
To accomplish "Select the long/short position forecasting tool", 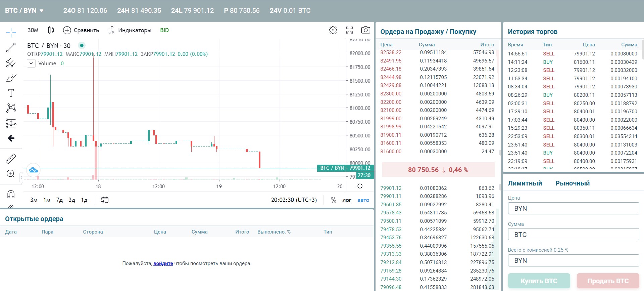I will (x=11, y=123).
